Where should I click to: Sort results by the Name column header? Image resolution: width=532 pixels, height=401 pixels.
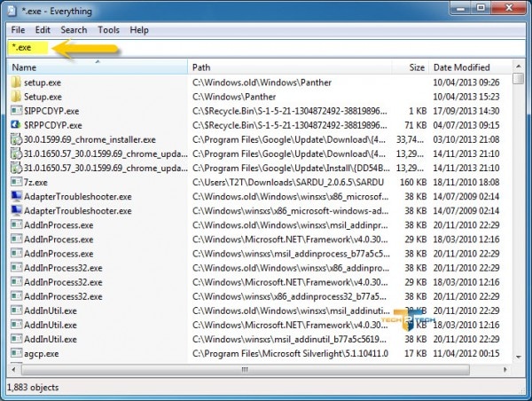coord(98,67)
